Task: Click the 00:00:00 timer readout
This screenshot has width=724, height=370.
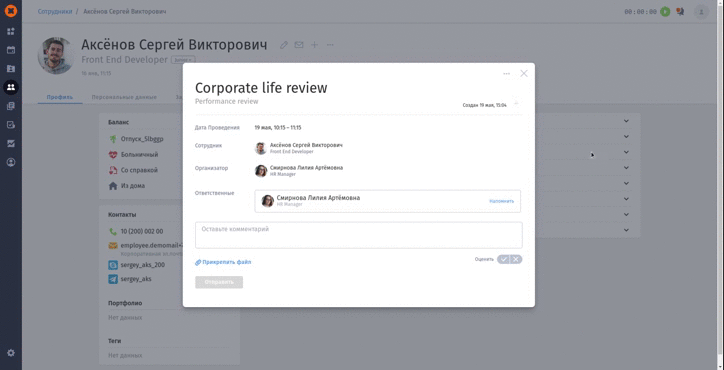Action: [640, 12]
